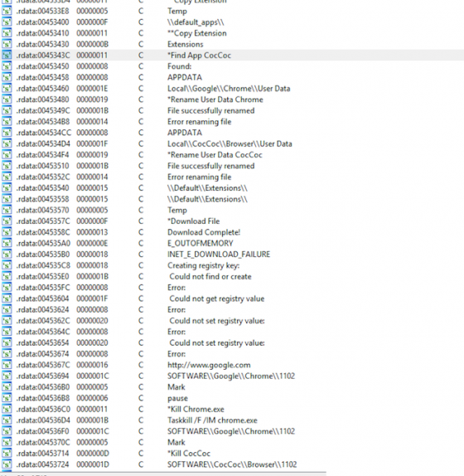The width and height of the screenshot is (464, 476).
Task: Click the string icon beside "*Find App CocCoc"
Action: click(7, 56)
